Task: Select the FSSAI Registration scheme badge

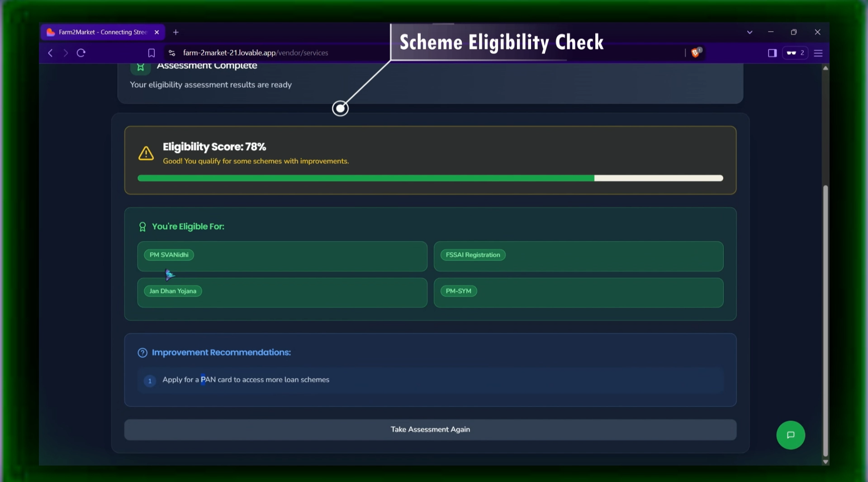Action: click(473, 255)
